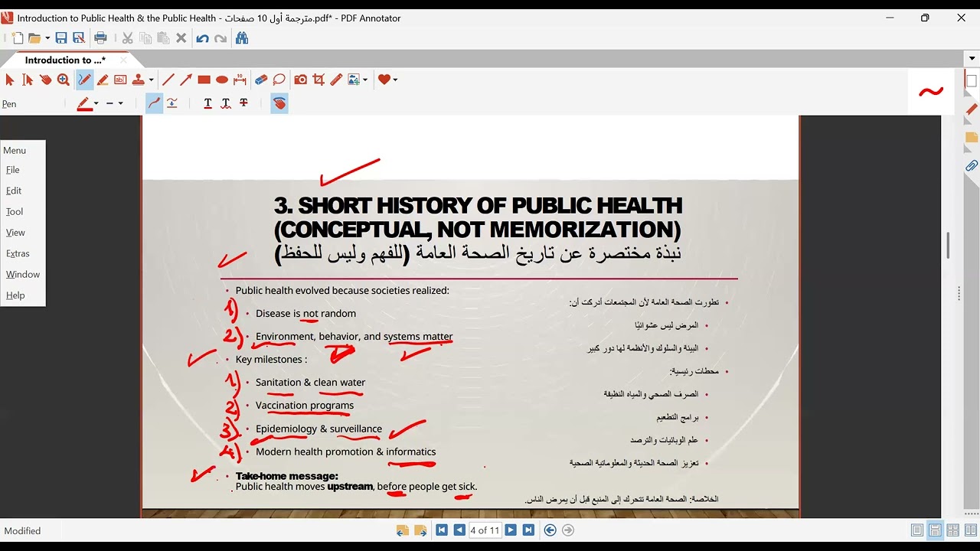980x551 pixels.
Task: Click the Copy icon
Action: click(145, 37)
